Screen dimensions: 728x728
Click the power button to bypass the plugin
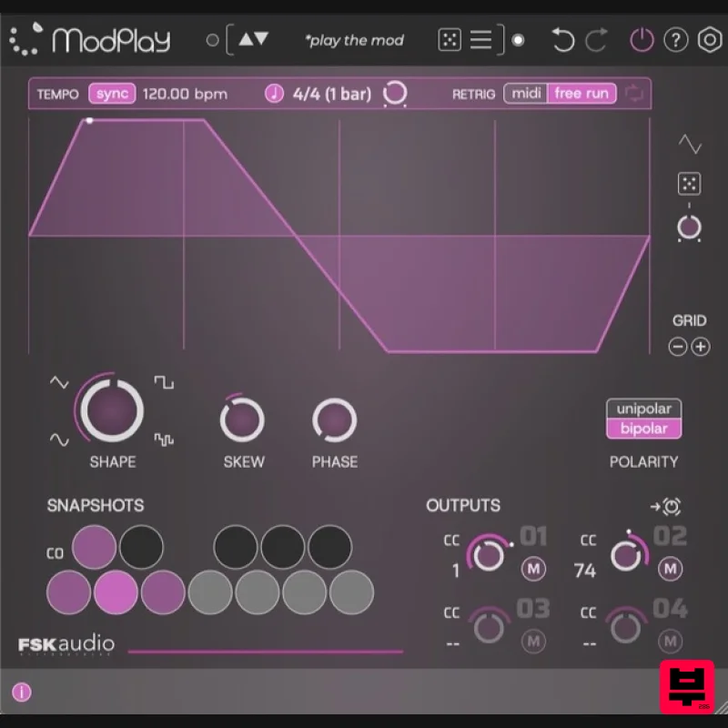pyautogui.click(x=642, y=40)
